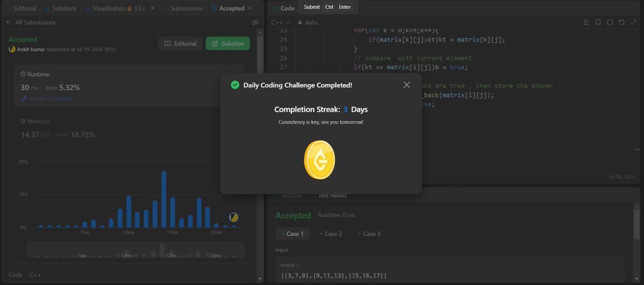Open Ankit kumar's profile
The width and height of the screenshot is (644, 285).
(32, 49)
